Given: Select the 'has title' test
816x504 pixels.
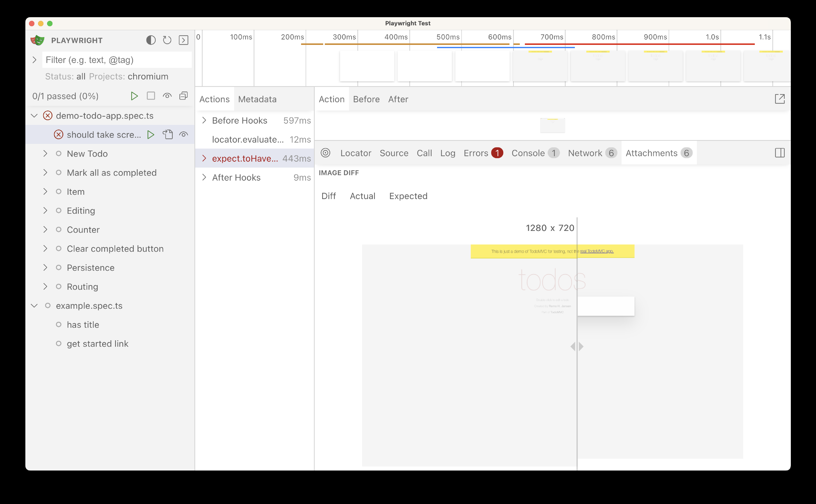Looking at the screenshot, I should pyautogui.click(x=83, y=325).
